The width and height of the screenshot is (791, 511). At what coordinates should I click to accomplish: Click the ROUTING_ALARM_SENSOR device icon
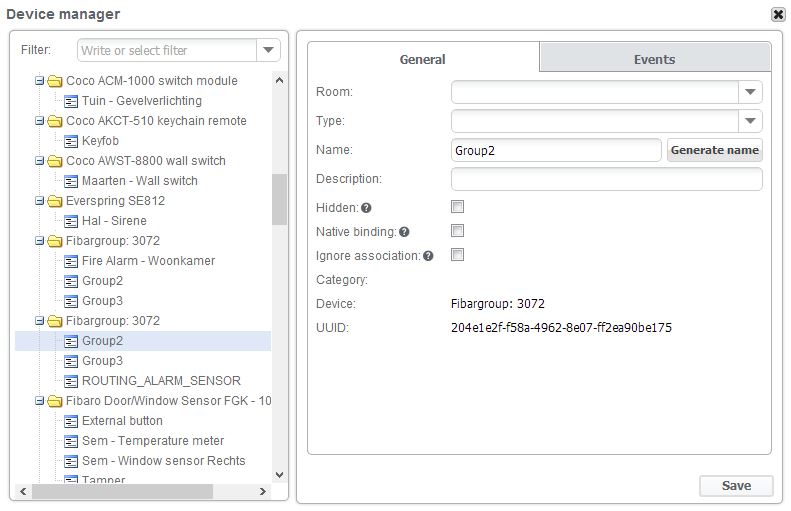click(71, 381)
